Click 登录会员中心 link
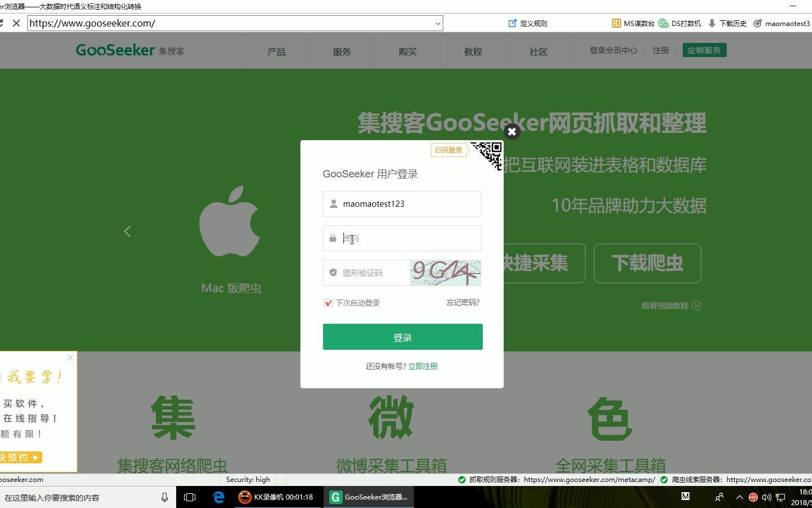This screenshot has width=812, height=508. (x=613, y=50)
